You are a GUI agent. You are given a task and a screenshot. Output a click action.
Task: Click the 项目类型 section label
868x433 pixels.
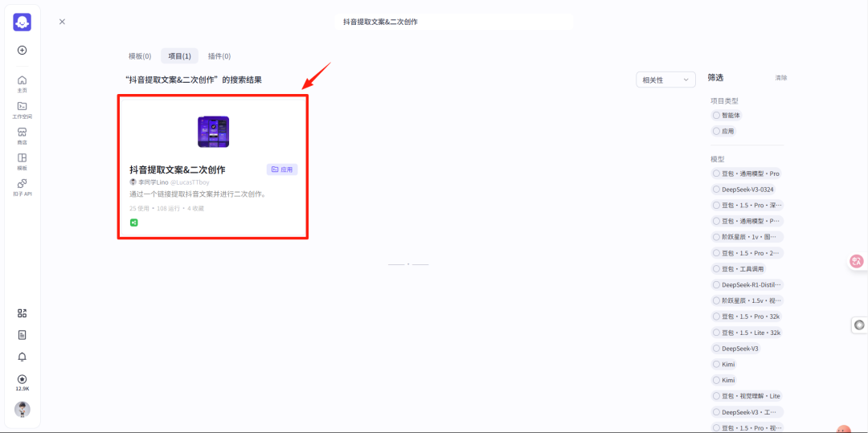coord(724,101)
